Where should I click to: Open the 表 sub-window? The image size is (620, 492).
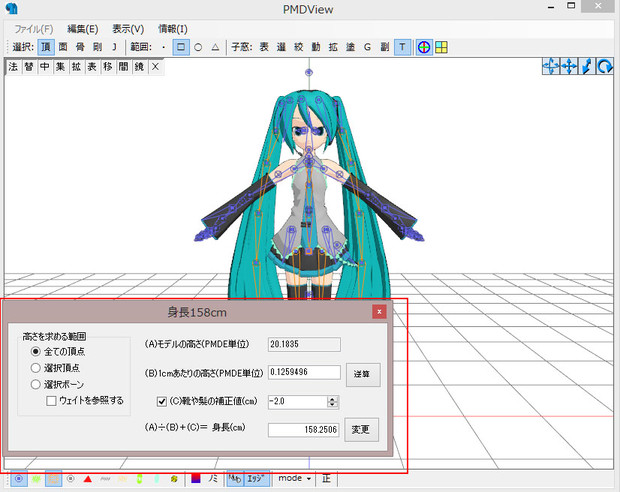pos(264,47)
